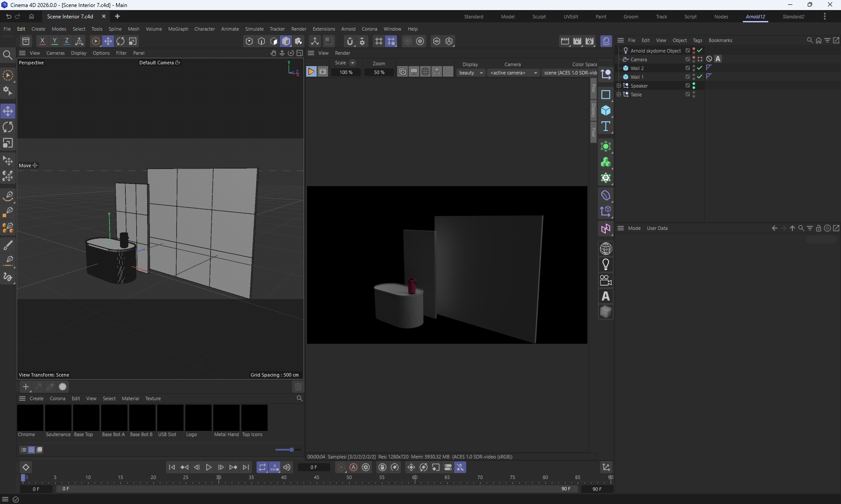Open the User Data menu
This screenshot has width=841, height=504.
pos(657,228)
